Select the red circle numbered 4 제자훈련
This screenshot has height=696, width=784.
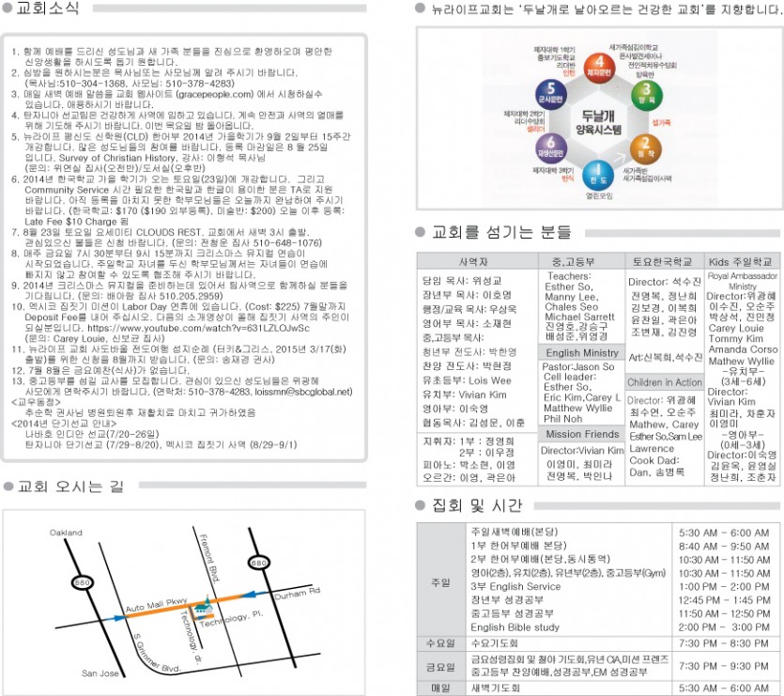pos(599,67)
